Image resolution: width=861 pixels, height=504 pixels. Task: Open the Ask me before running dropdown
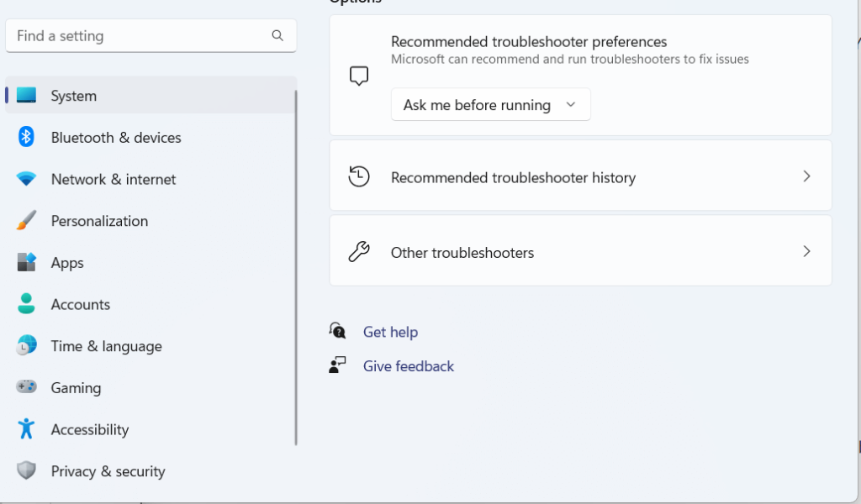pos(490,104)
